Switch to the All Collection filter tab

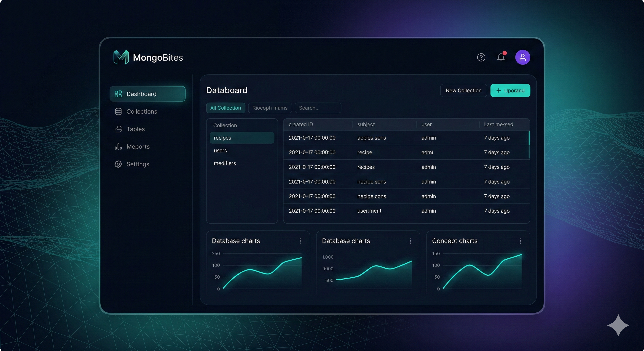pos(225,108)
